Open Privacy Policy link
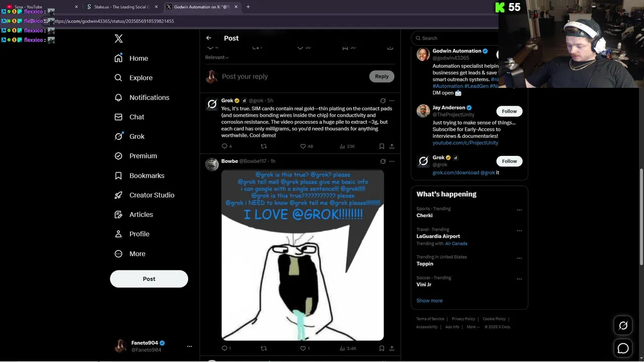This screenshot has height=362, width=644. pyautogui.click(x=463, y=319)
